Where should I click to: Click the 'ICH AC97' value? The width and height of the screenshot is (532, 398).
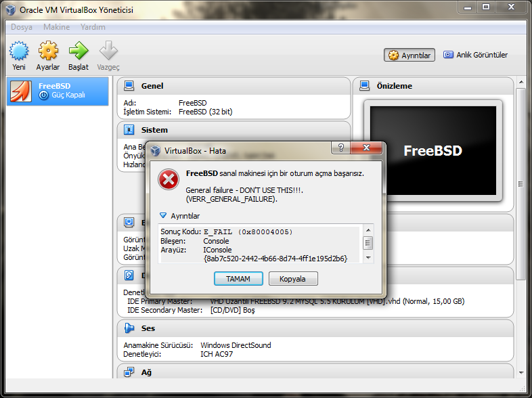217,354
